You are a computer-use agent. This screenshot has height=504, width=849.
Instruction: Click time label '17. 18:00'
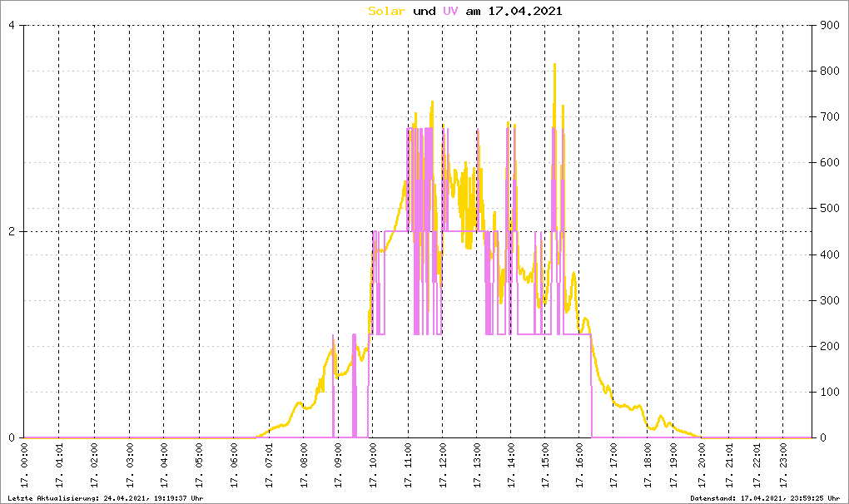pos(648,466)
